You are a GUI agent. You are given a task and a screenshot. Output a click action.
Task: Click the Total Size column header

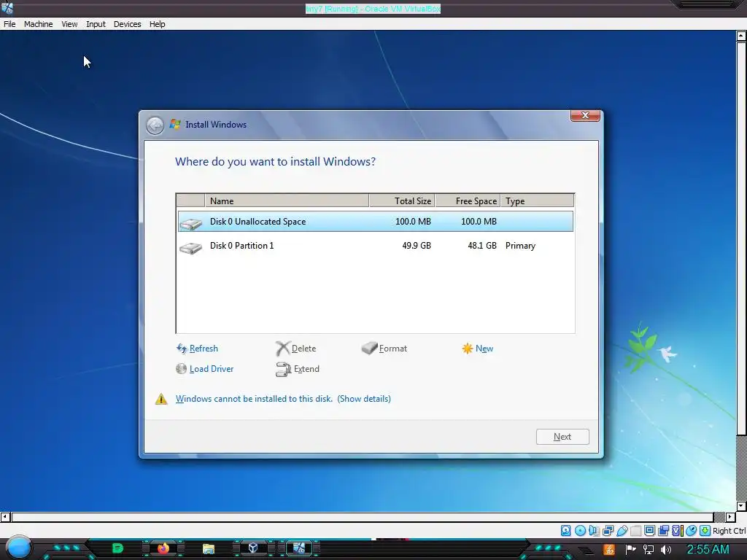pos(402,201)
